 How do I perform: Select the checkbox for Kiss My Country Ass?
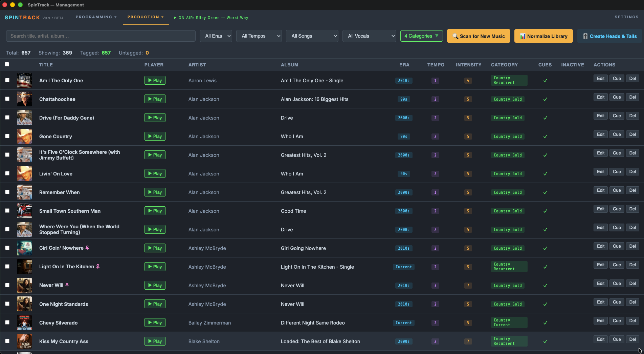[x=7, y=341]
